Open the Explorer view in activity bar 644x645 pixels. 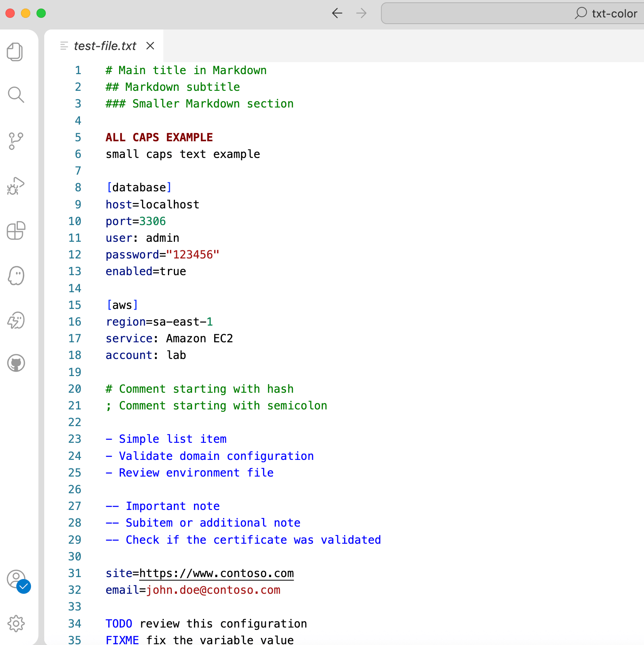tap(16, 52)
